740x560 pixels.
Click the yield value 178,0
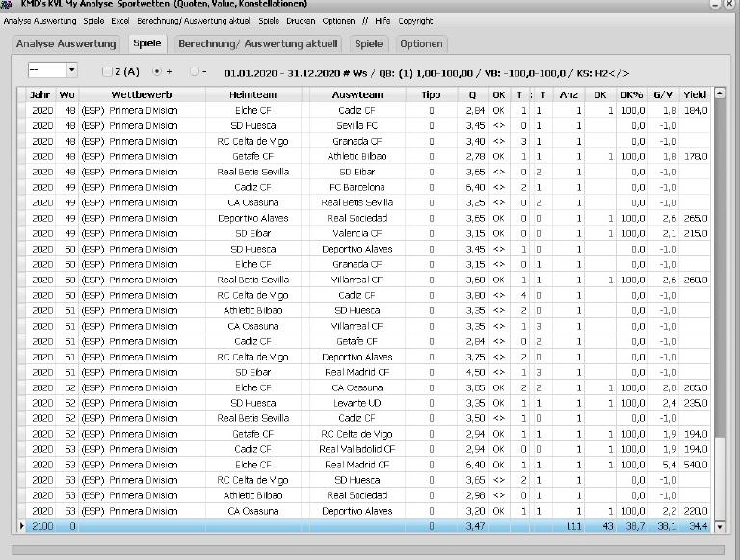coord(695,157)
